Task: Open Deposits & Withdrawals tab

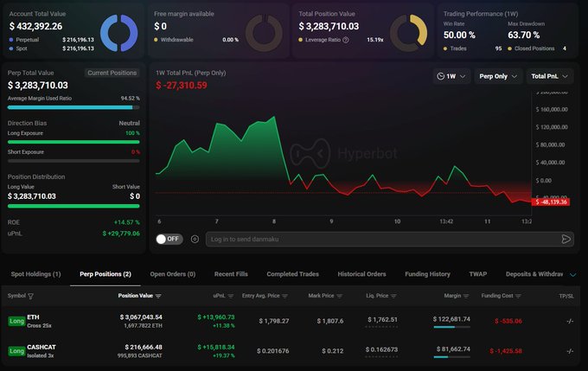Action: (534, 274)
